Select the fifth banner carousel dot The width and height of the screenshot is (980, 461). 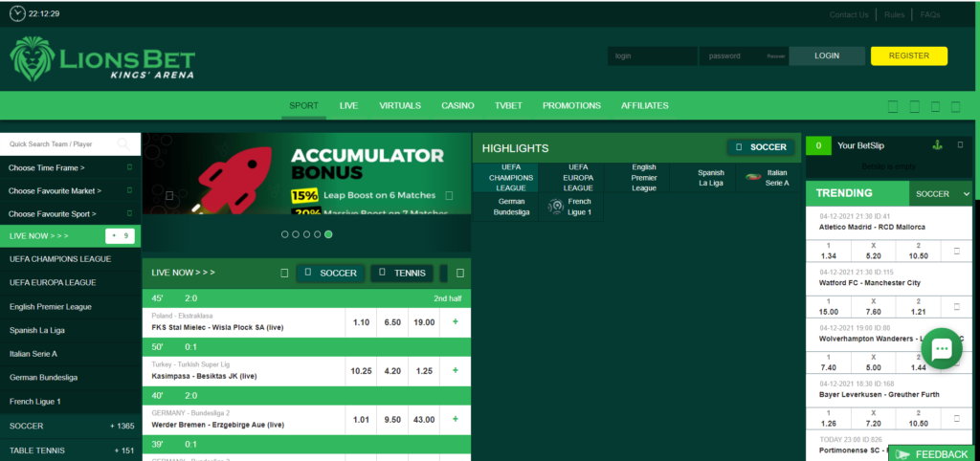pos(328,234)
